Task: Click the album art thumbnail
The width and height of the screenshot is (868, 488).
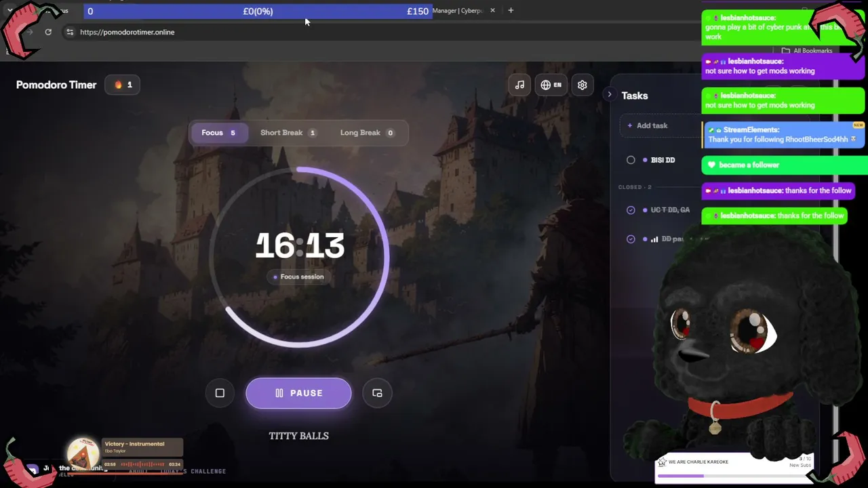Action: 84,453
